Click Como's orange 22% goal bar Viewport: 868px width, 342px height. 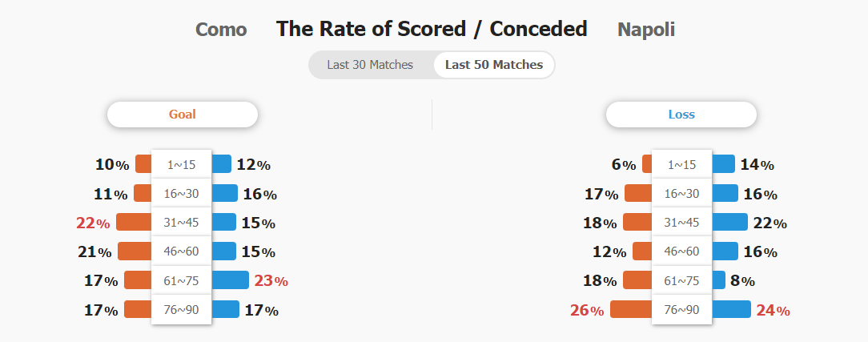click(x=134, y=222)
